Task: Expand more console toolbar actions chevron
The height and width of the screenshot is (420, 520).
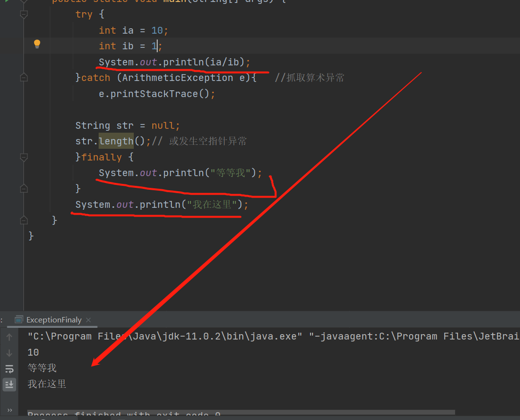Action: [10, 410]
